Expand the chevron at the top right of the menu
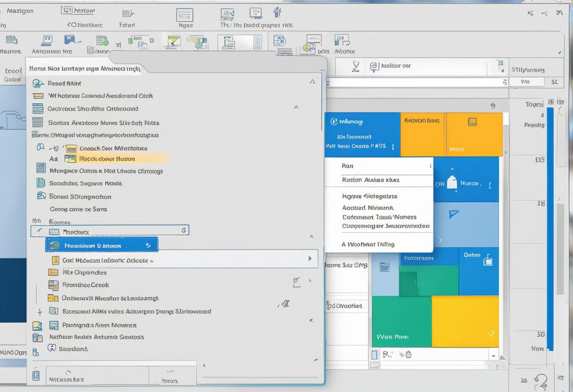 [x=312, y=81]
